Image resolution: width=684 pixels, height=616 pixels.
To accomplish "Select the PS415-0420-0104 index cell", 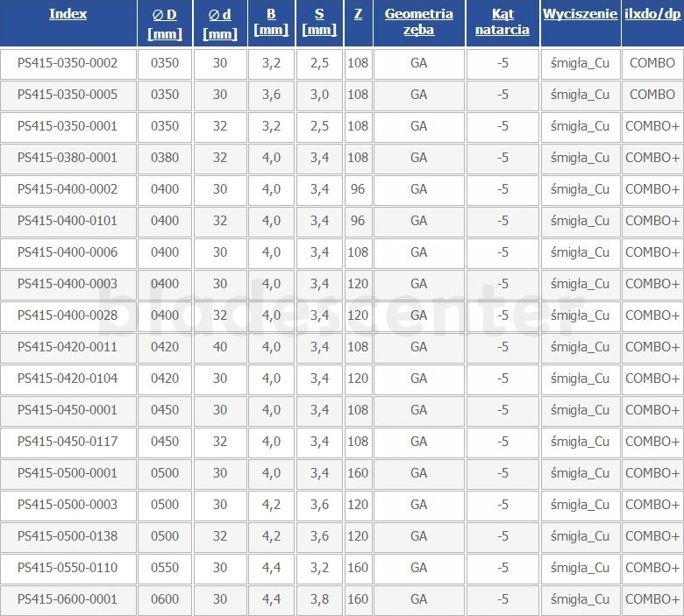I will point(68,379).
